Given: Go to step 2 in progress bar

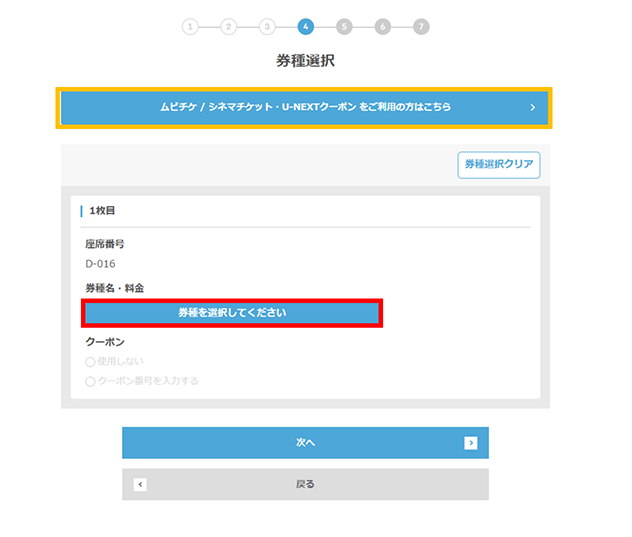Looking at the screenshot, I should pyautogui.click(x=228, y=27).
